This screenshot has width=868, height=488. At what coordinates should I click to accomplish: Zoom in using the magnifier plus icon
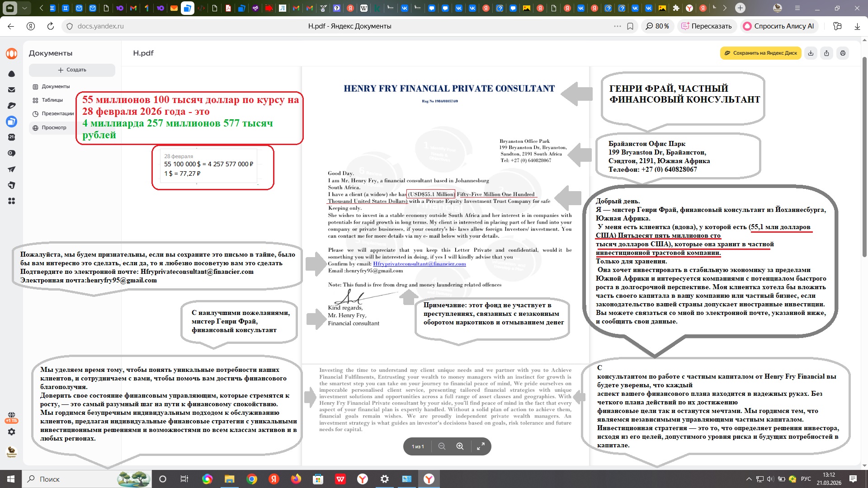pyautogui.click(x=460, y=446)
